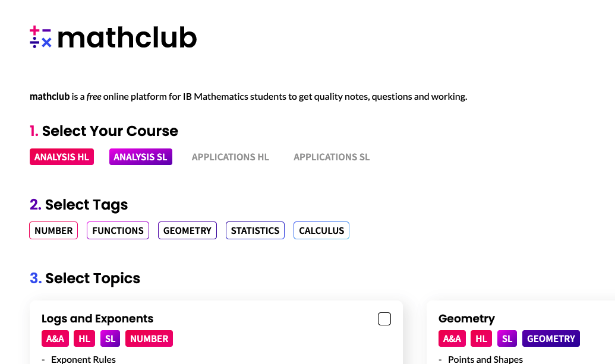Click the mathclub wordmark title

pos(127,37)
